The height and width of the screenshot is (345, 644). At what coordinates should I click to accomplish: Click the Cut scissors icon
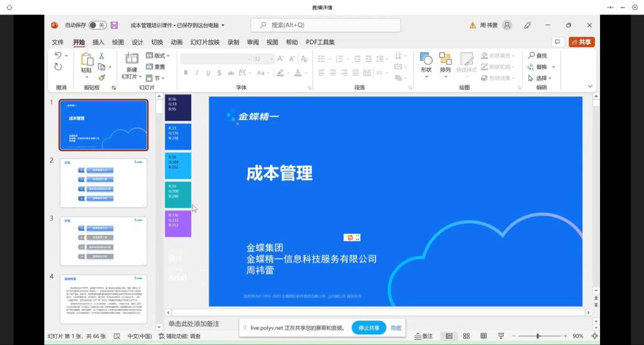point(101,56)
